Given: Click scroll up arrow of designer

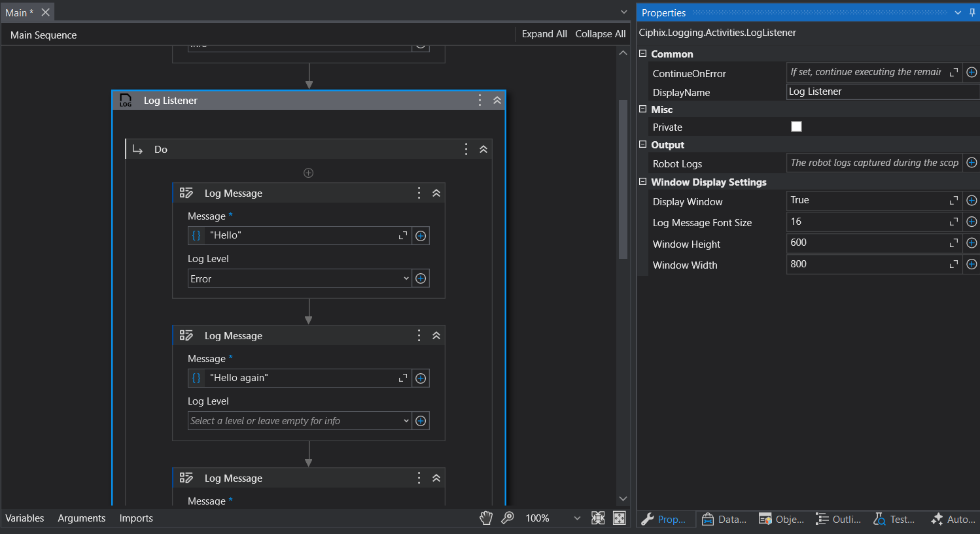Looking at the screenshot, I should pos(623,53).
